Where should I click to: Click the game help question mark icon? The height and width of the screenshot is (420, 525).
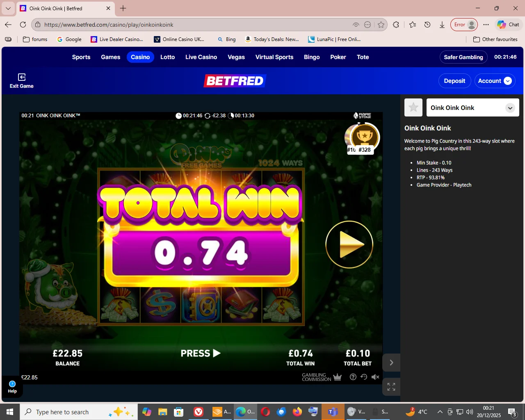(x=353, y=377)
